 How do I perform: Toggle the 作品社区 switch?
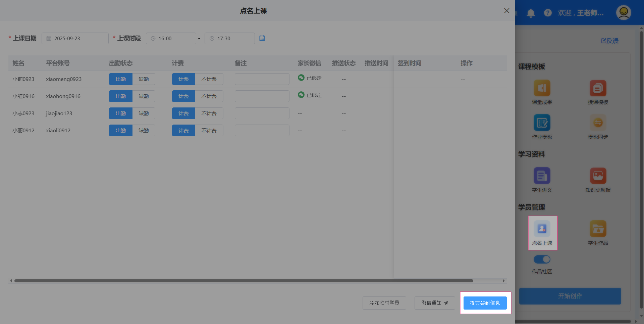[542, 259]
